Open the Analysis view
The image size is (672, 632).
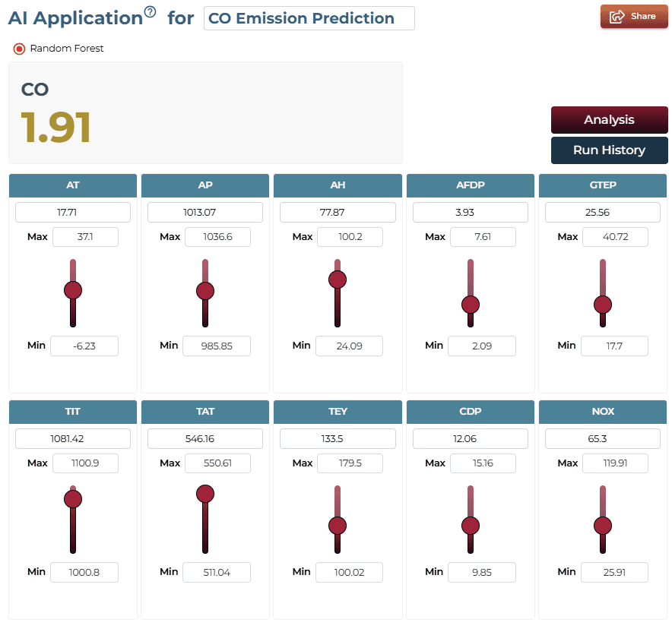tap(609, 120)
